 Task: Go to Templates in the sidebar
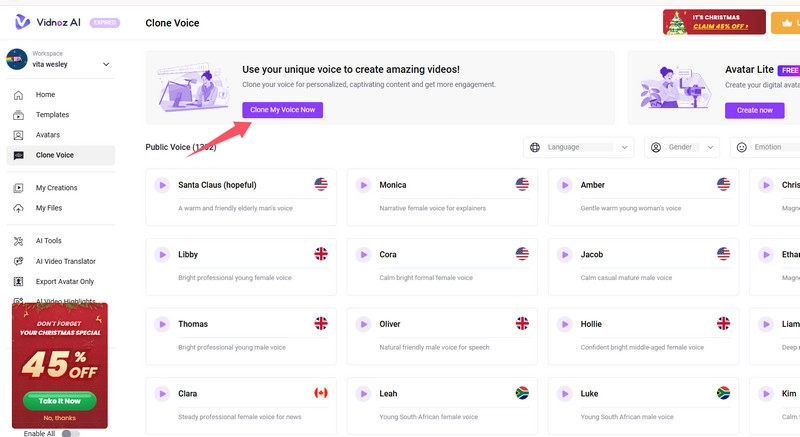(52, 115)
